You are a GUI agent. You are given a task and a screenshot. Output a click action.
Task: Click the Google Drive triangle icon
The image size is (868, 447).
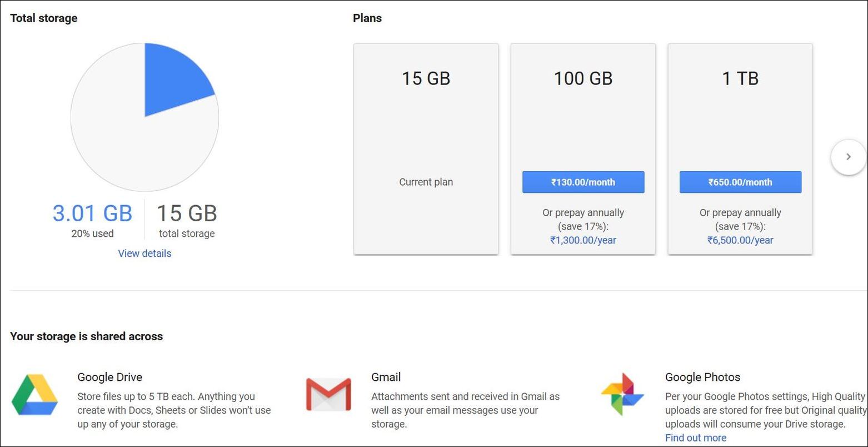point(35,395)
